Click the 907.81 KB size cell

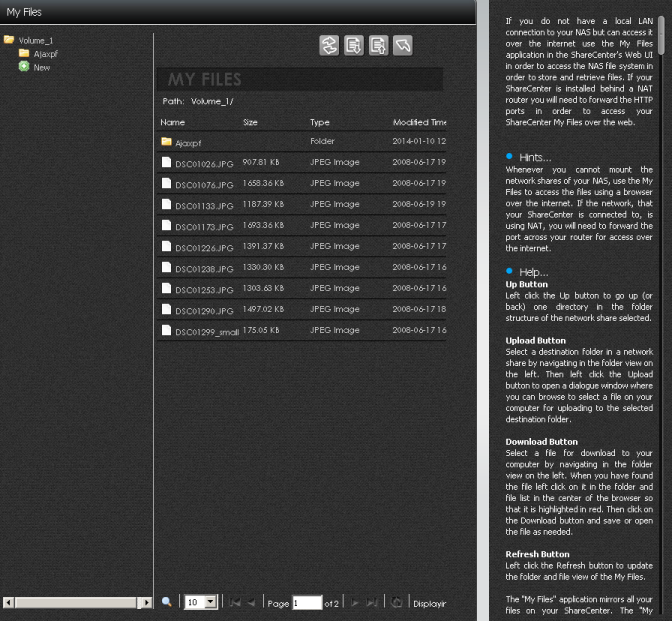coord(261,162)
